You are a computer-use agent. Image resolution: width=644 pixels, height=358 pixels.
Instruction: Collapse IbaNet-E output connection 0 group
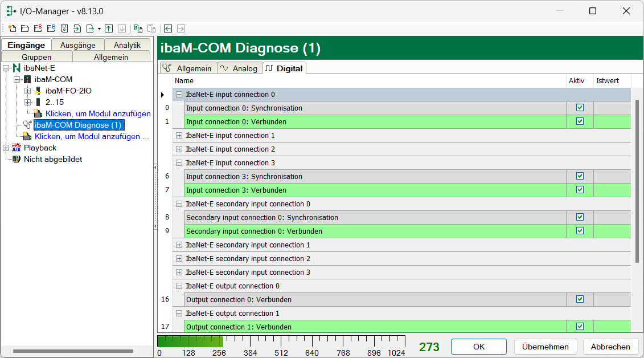pyautogui.click(x=179, y=286)
